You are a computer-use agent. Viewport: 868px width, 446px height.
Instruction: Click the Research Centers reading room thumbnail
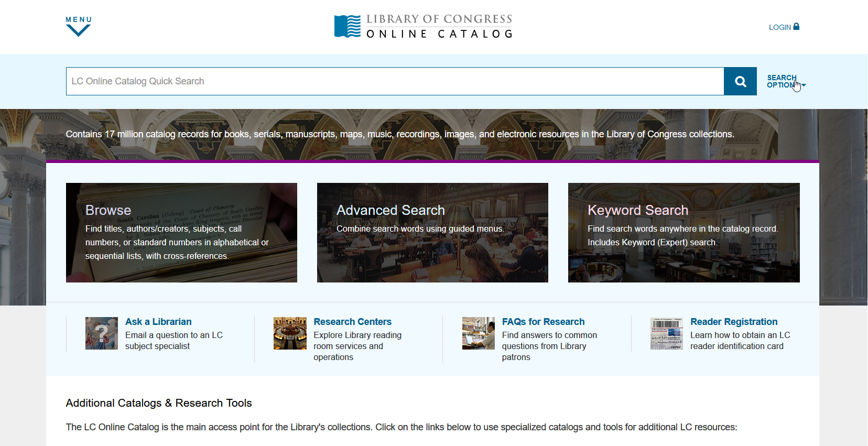click(x=290, y=333)
